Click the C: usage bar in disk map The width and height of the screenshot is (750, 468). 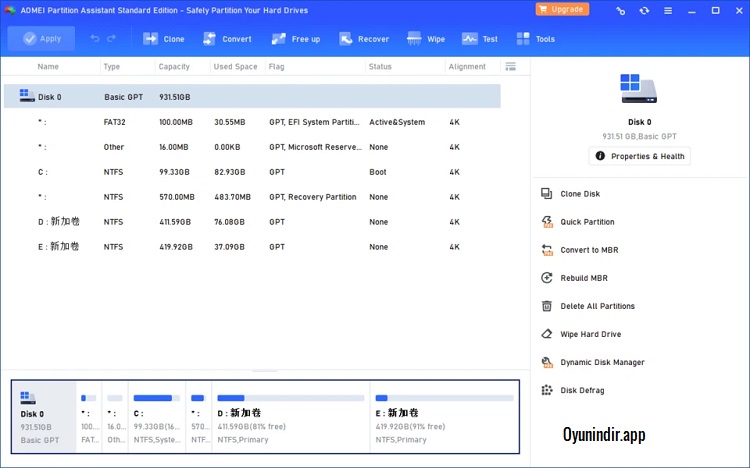pos(157,398)
